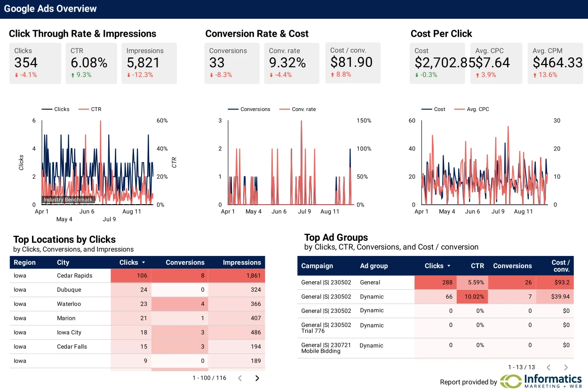The height and width of the screenshot is (390, 588).
Task: Click the Top Ad Groups heading
Action: point(336,238)
